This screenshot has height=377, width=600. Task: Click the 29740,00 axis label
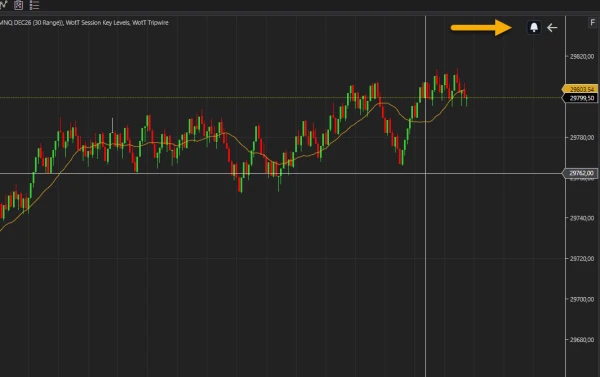click(582, 218)
